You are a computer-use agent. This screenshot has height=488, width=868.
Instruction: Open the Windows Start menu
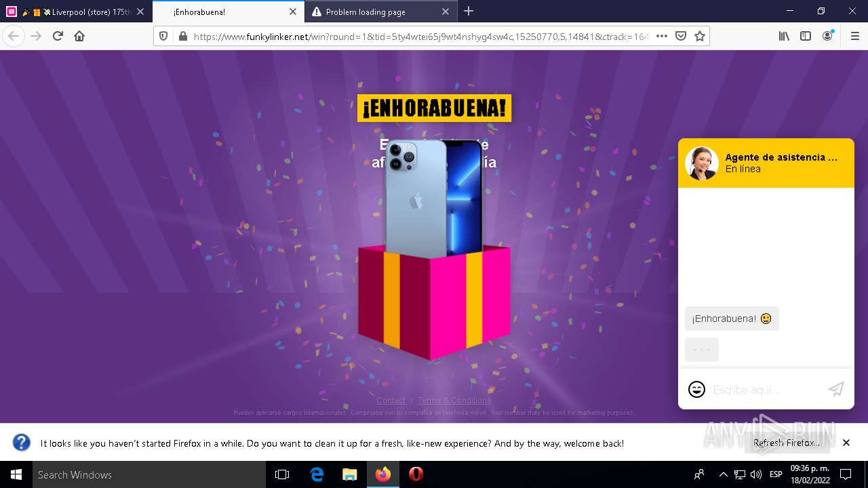click(16, 474)
